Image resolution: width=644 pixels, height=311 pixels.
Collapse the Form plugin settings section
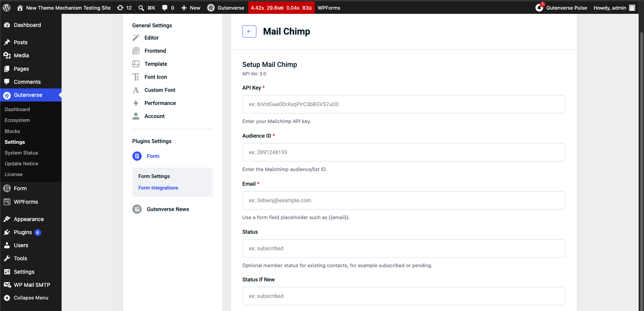point(153,156)
